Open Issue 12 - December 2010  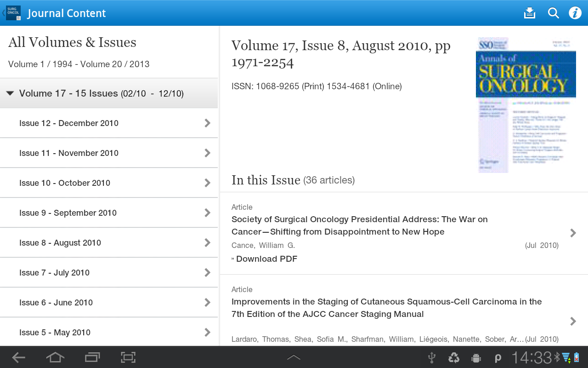pyautogui.click(x=109, y=123)
